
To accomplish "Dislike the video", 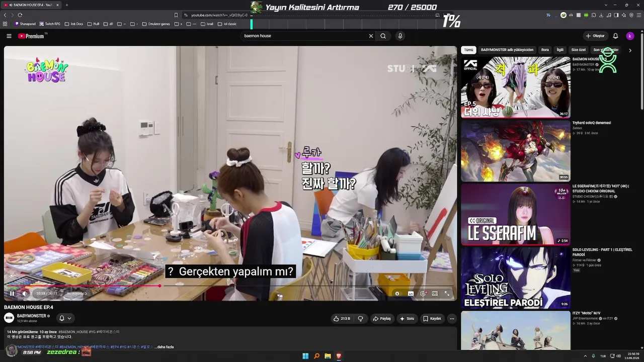I will (x=360, y=318).
